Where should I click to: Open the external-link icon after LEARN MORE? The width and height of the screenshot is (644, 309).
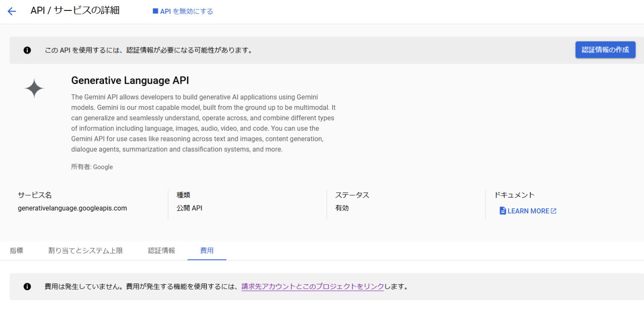(x=553, y=210)
